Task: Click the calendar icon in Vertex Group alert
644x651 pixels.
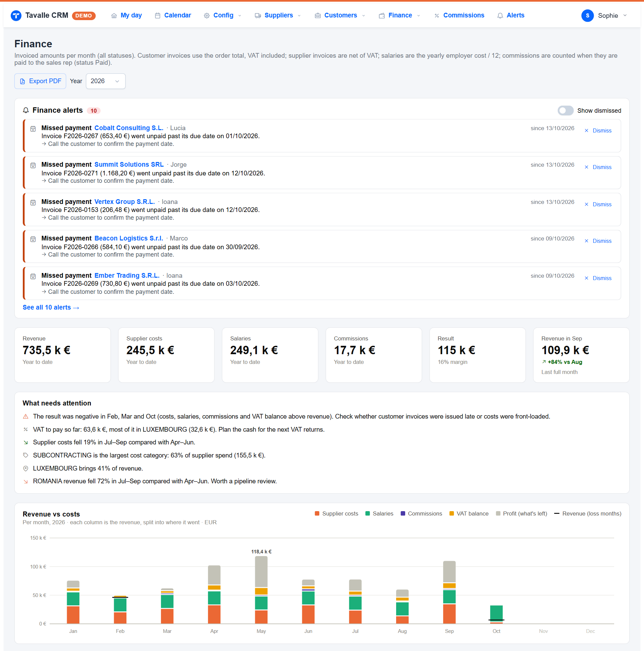Action: [33, 202]
